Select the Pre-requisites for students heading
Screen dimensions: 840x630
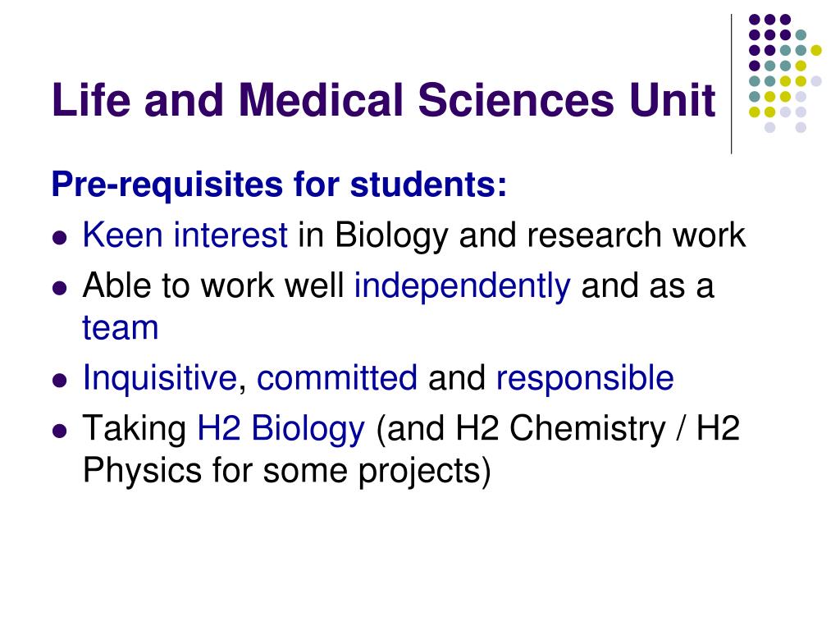(279, 185)
